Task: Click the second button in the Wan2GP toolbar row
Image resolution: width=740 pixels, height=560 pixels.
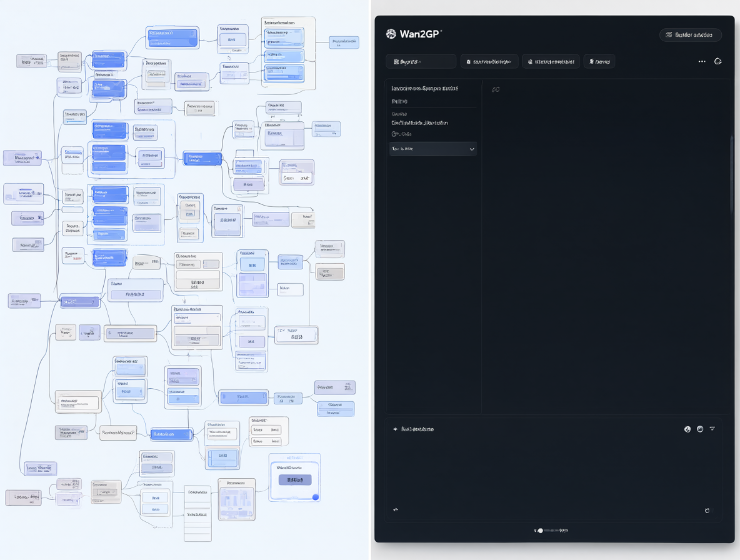Action: 489,61
